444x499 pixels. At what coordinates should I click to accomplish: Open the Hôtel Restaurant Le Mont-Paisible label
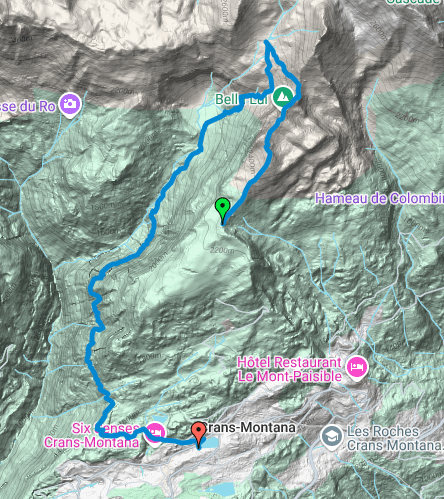[289, 369]
